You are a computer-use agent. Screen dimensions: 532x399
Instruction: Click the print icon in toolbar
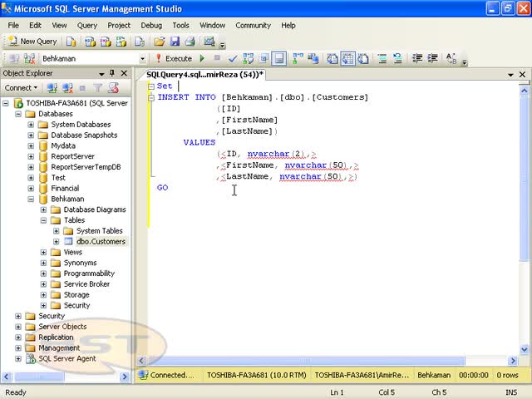tap(190, 41)
